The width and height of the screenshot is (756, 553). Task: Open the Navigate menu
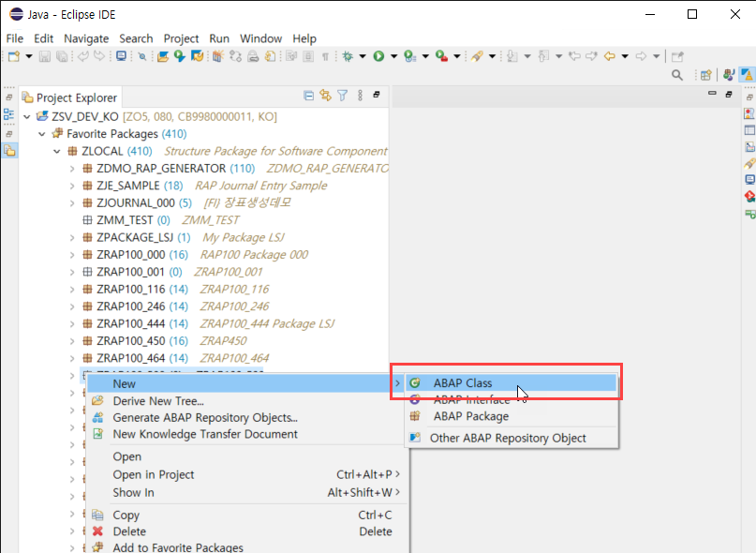[86, 38]
